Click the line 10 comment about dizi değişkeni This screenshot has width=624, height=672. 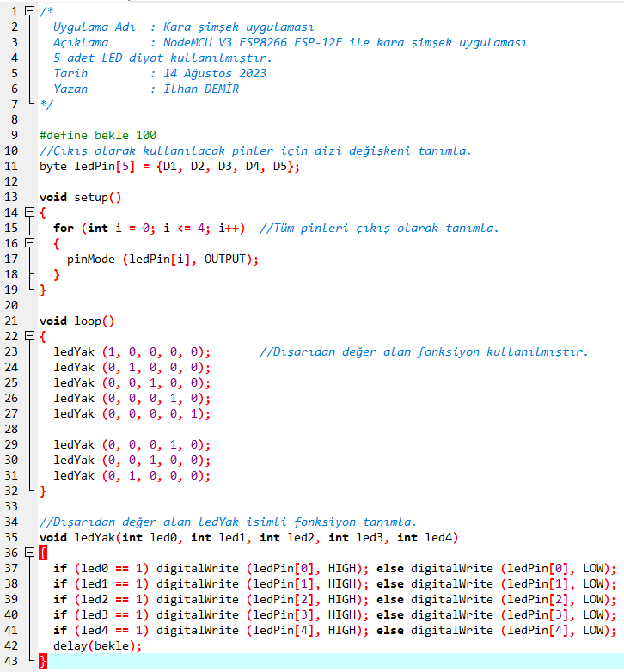255,151
